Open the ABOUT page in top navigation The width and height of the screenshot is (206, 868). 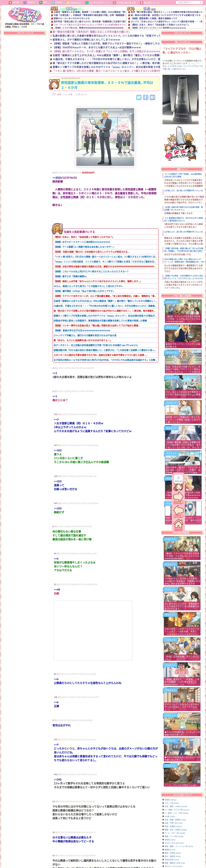click(29, 2)
